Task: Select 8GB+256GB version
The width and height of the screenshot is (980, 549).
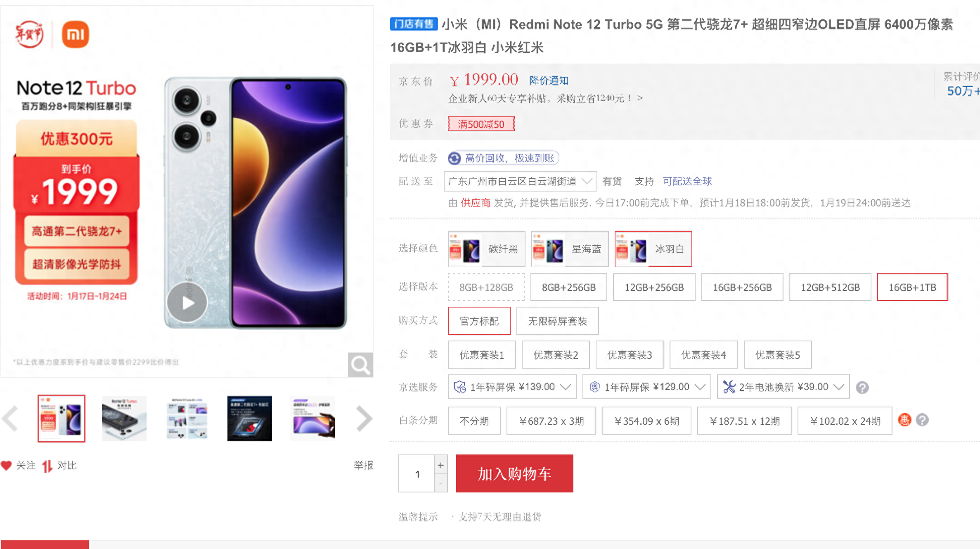Action: 569,287
